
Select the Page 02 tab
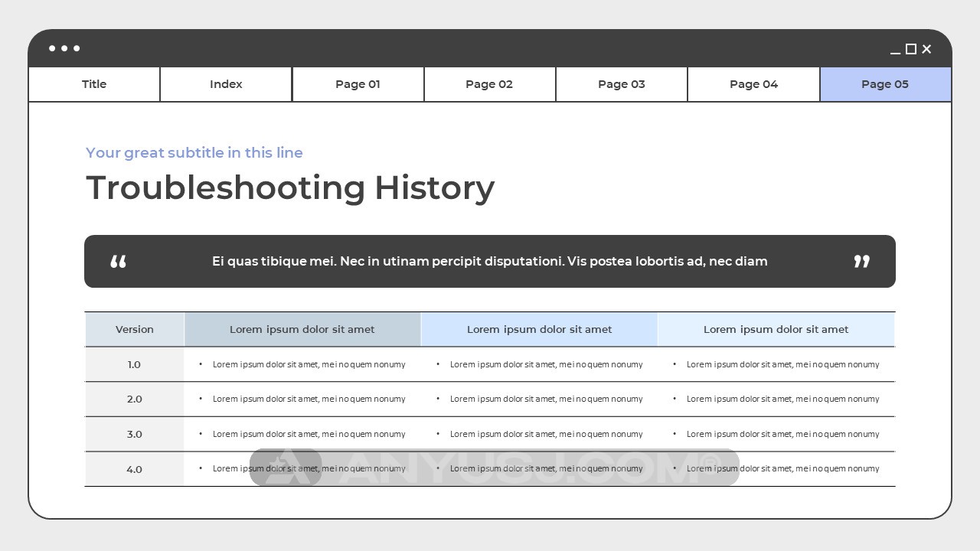489,84
